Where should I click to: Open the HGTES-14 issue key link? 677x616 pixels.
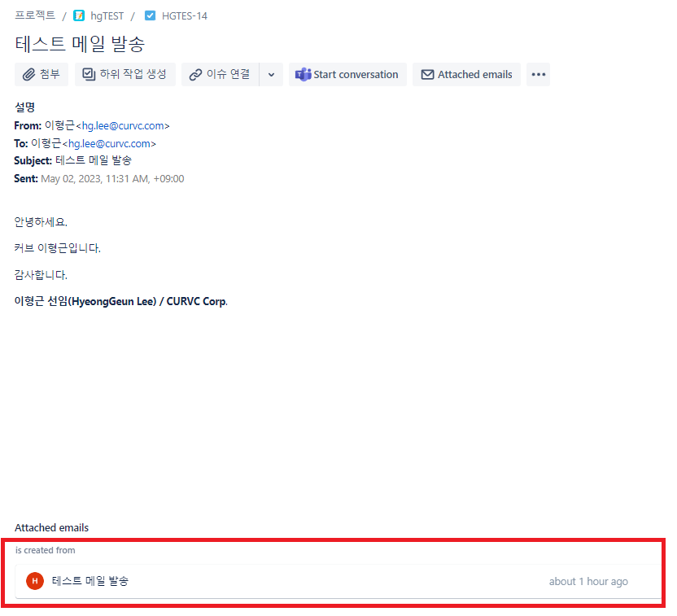pyautogui.click(x=185, y=16)
